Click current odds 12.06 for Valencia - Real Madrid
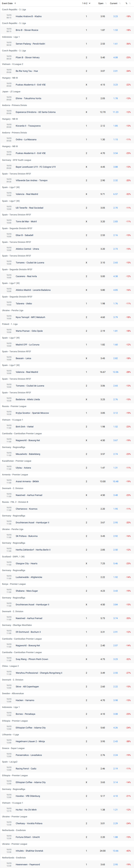Image resolution: width=134 pixels, height=868 pixels. click(115, 372)
